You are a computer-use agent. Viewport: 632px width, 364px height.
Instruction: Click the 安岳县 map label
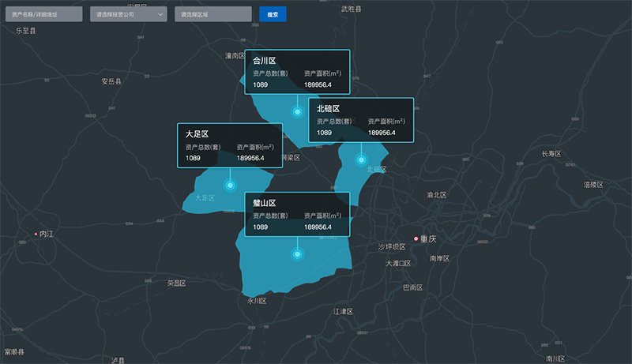111,81
